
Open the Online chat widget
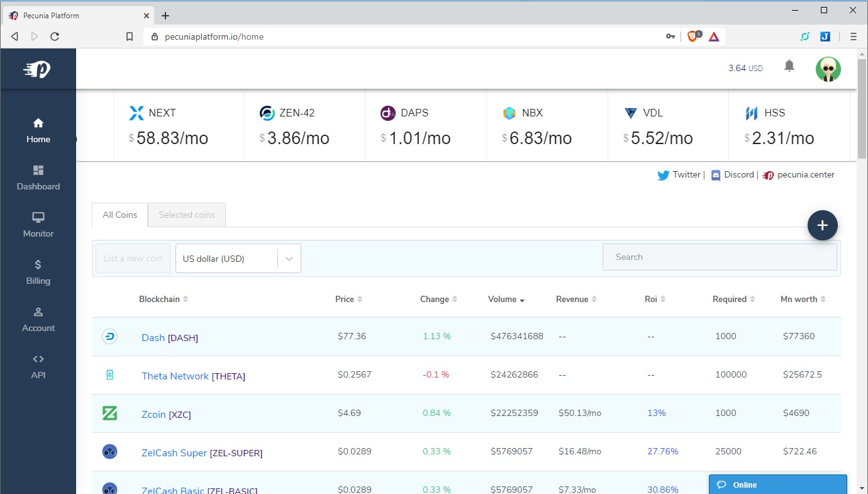778,485
